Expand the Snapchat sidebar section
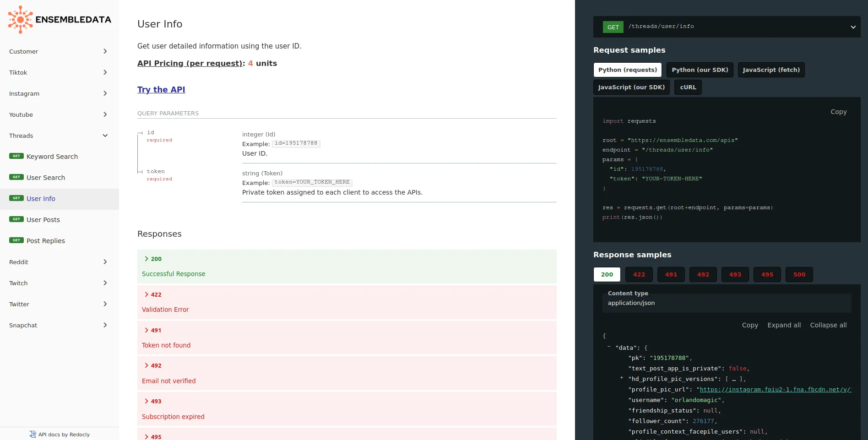 point(60,325)
